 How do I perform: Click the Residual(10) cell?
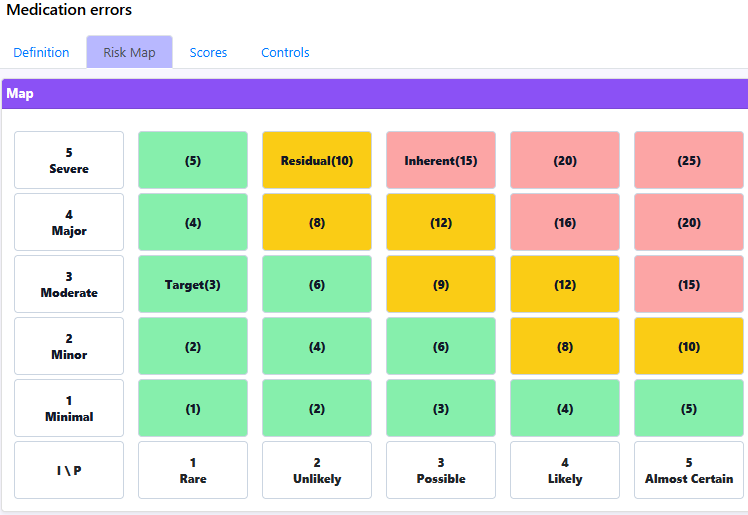pyautogui.click(x=317, y=160)
